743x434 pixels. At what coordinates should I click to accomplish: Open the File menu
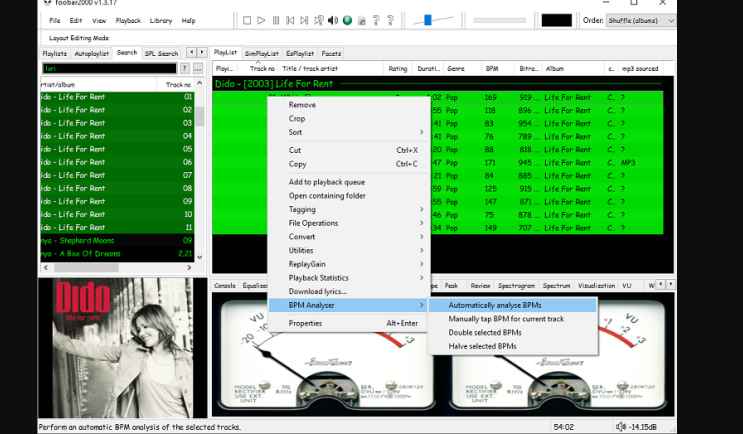55,21
